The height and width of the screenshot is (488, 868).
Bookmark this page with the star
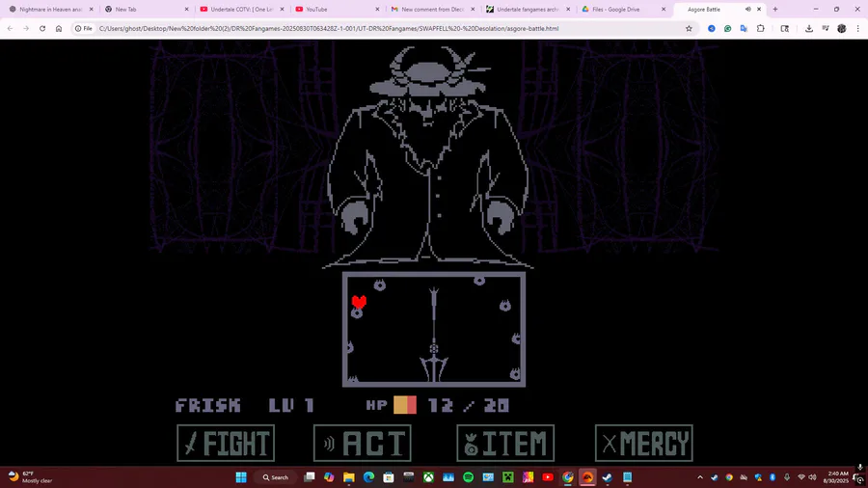click(x=689, y=28)
